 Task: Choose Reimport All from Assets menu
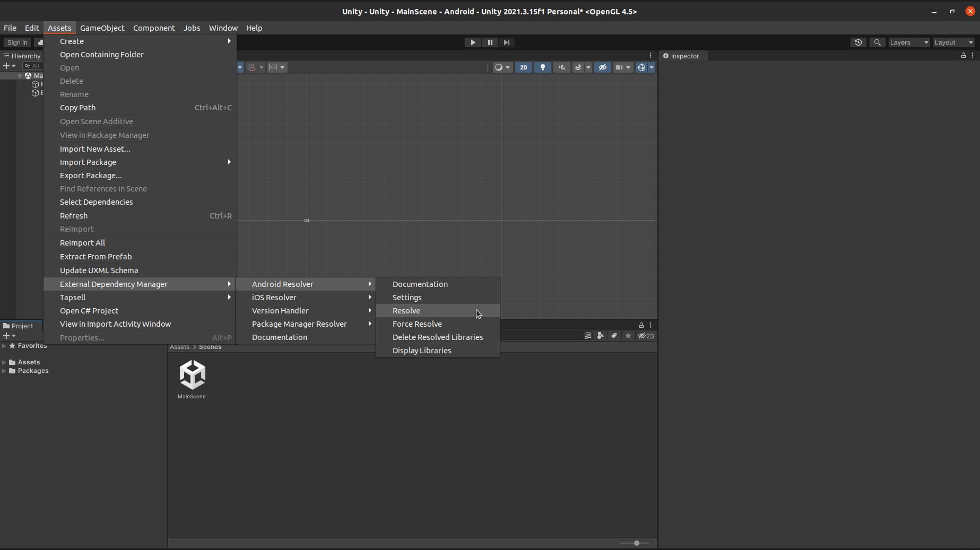[x=140, y=243]
